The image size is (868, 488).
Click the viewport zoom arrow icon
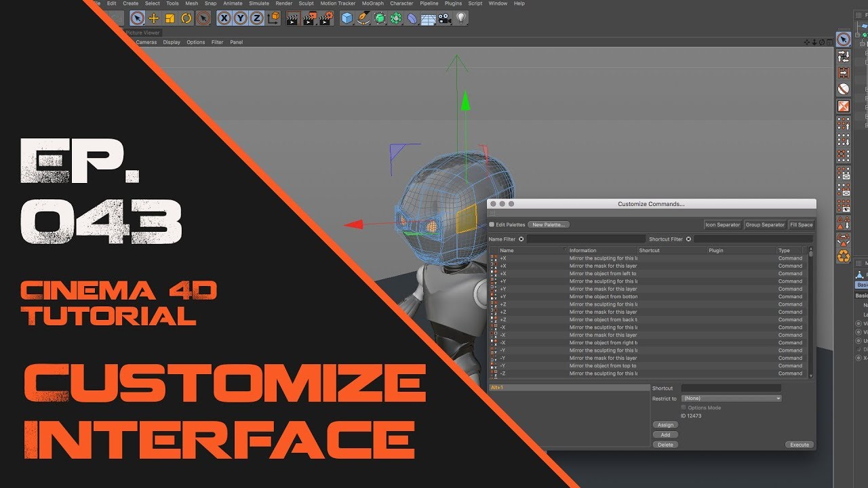point(814,42)
